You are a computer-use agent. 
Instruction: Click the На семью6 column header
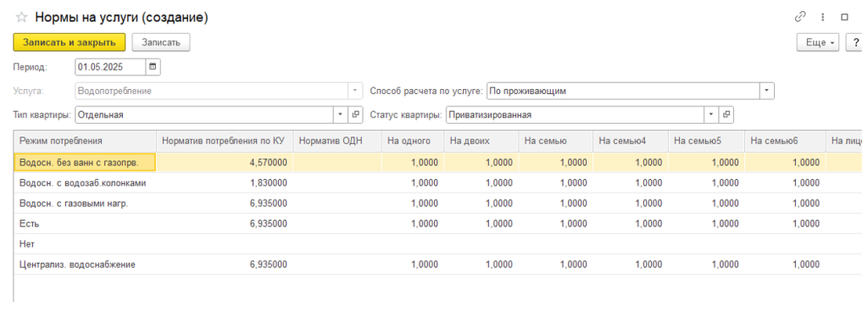[786, 141]
